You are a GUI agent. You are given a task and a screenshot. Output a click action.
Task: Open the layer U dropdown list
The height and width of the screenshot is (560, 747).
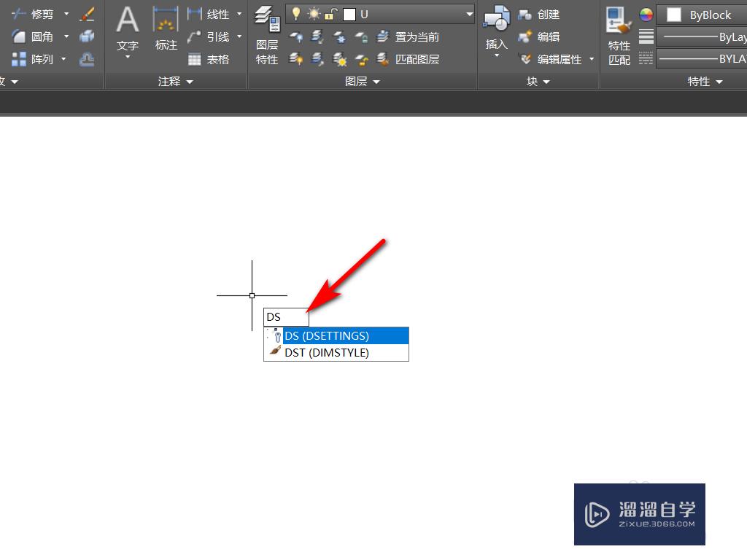(x=469, y=15)
